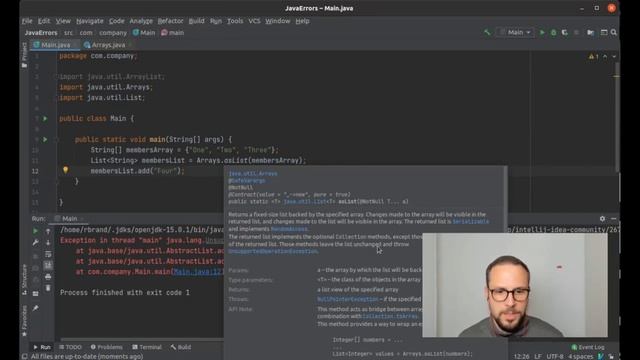Clear the console with the trash icon

point(48,288)
